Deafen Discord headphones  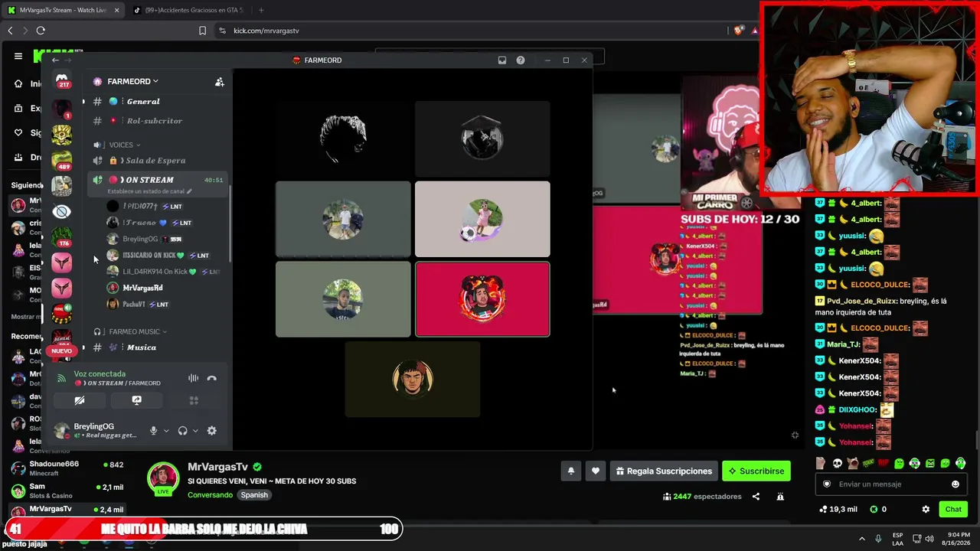coord(182,431)
